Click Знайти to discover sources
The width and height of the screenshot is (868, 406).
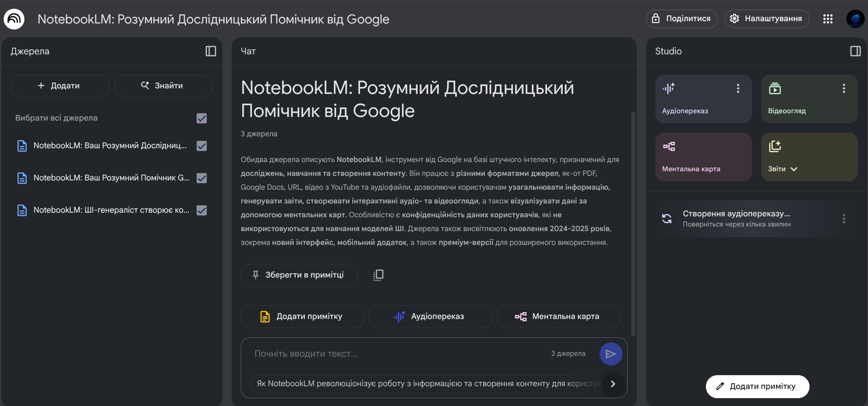(x=163, y=86)
